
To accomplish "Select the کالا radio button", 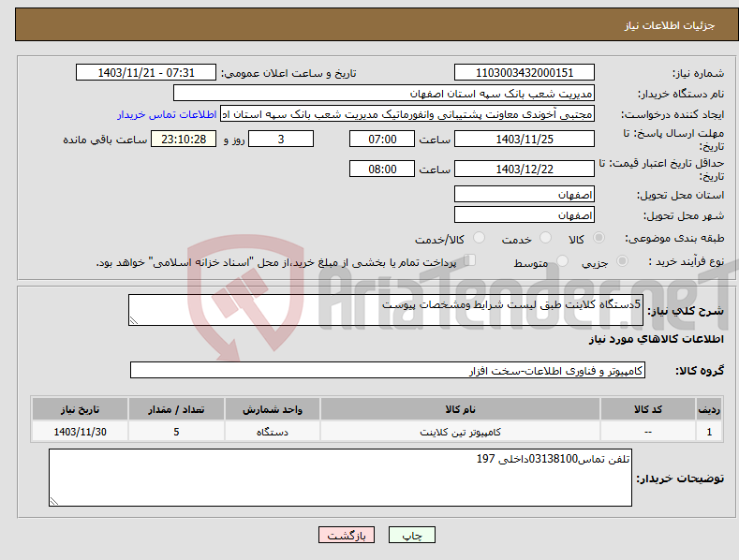I will tap(599, 238).
